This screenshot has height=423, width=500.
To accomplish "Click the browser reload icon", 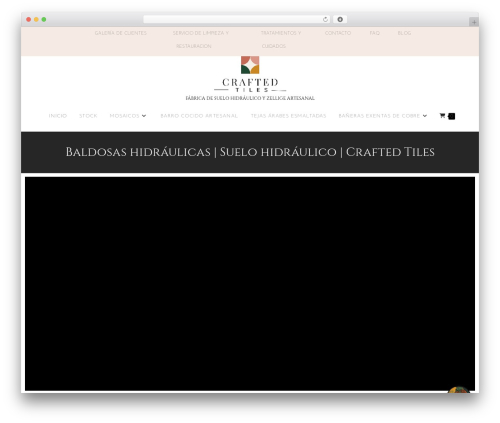I will point(325,20).
